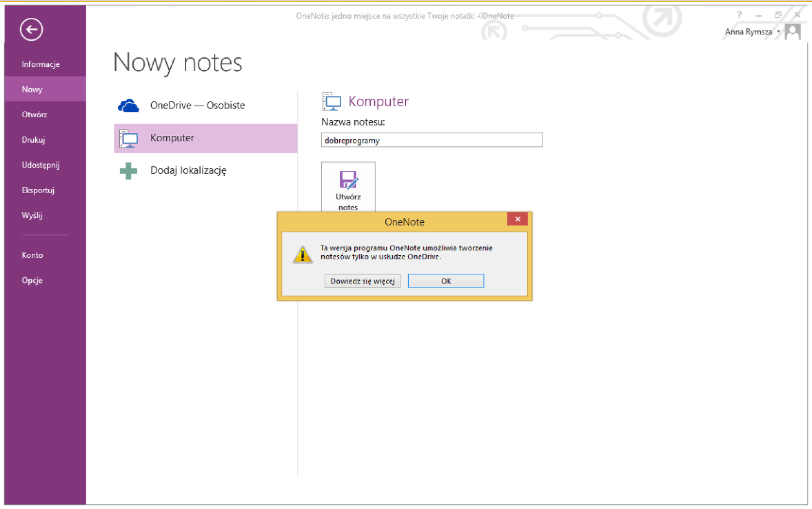This screenshot has width=812, height=509.
Task: Open the Konto page
Action: coord(45,255)
